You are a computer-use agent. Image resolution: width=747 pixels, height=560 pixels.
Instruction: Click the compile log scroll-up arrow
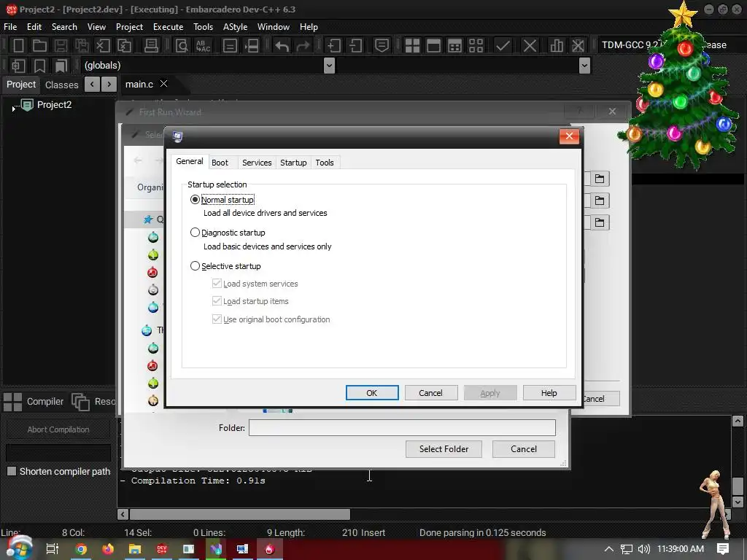738,421
